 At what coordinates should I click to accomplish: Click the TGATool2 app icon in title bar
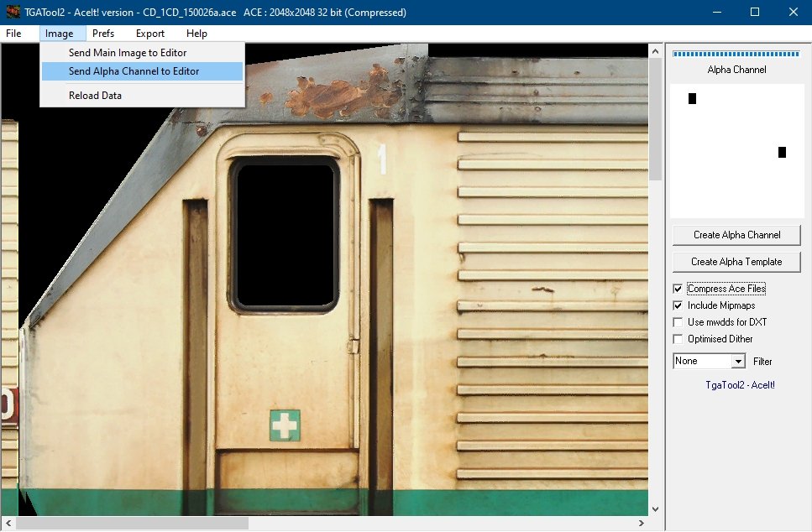[13, 13]
